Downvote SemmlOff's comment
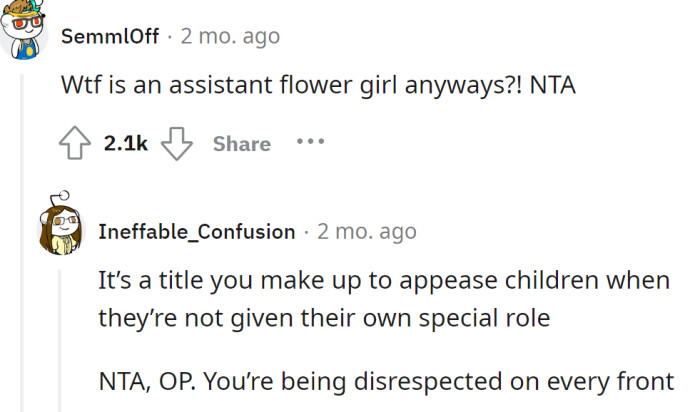The image size is (700, 412). point(176,144)
